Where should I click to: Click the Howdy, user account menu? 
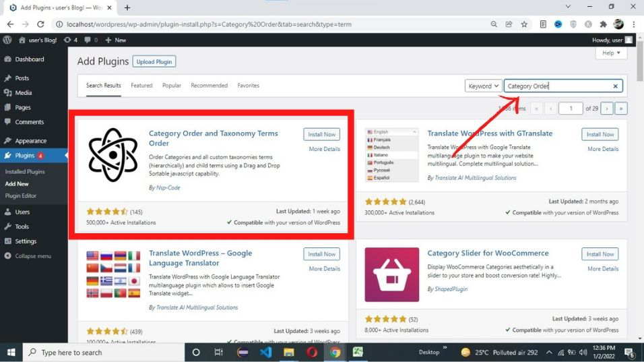(x=612, y=40)
